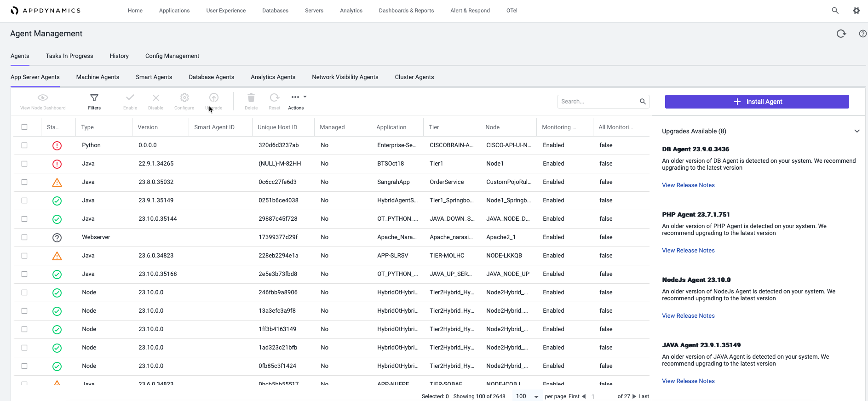
Task: View Release Notes for DB Agent
Action: [688, 185]
